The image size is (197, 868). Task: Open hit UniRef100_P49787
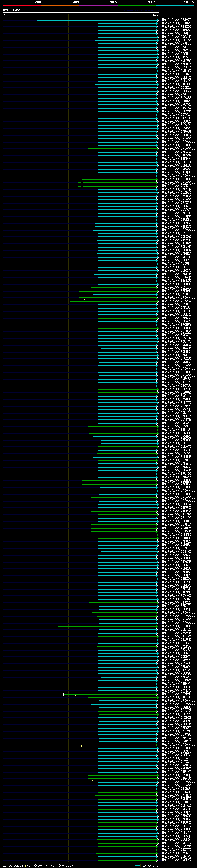pos(177,108)
